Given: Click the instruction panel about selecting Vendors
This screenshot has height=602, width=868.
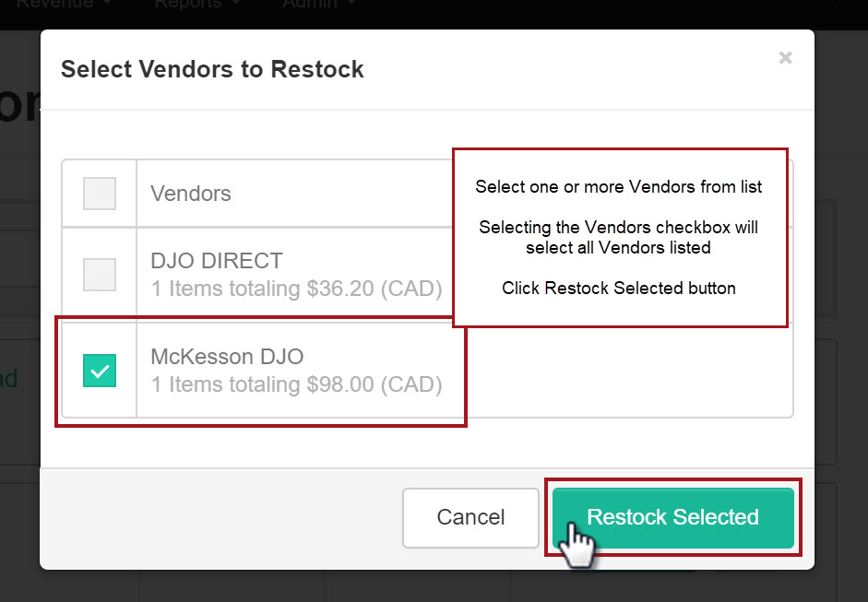Looking at the screenshot, I should click(620, 237).
